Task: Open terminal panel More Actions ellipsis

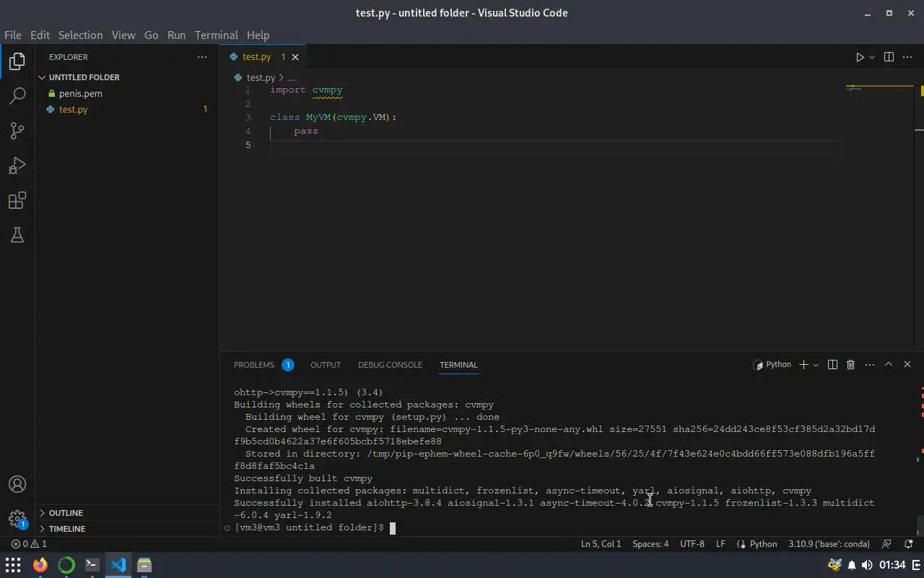Action: 870,365
